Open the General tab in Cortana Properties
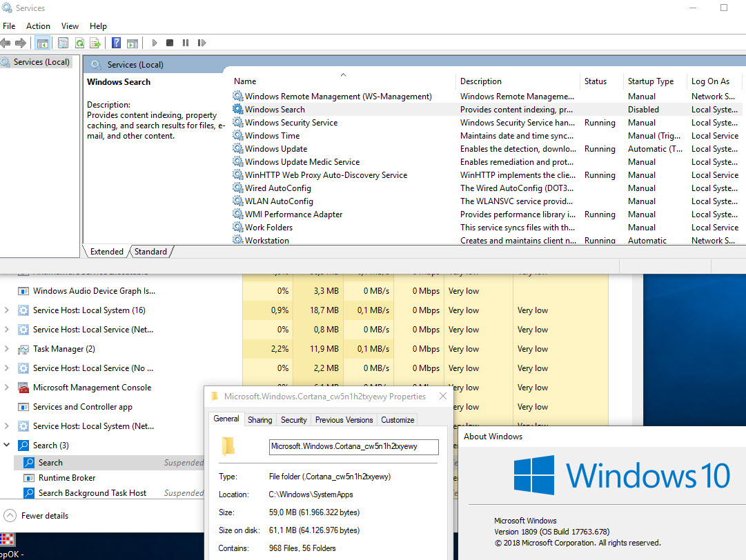Viewport: 746px width, 560px height. [226, 419]
